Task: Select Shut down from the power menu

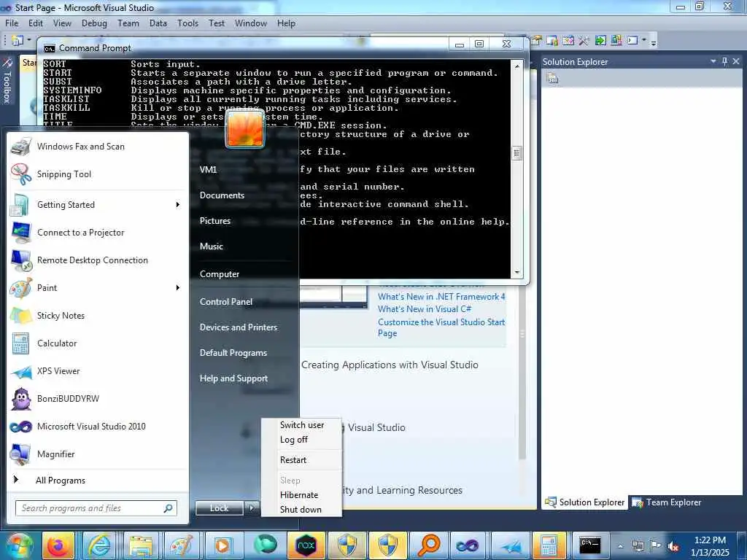Action: [301, 510]
